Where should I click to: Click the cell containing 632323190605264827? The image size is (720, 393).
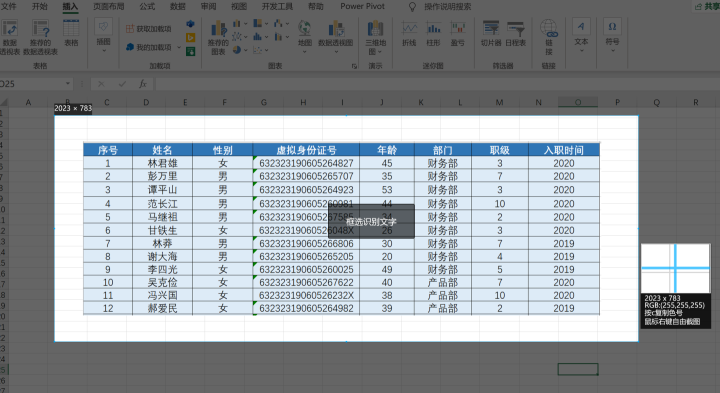[x=306, y=163]
